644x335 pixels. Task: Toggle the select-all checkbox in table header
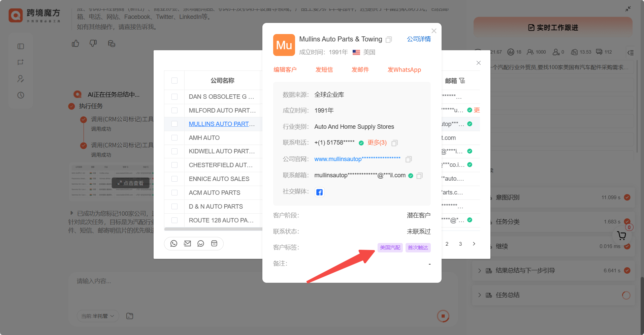[174, 81]
